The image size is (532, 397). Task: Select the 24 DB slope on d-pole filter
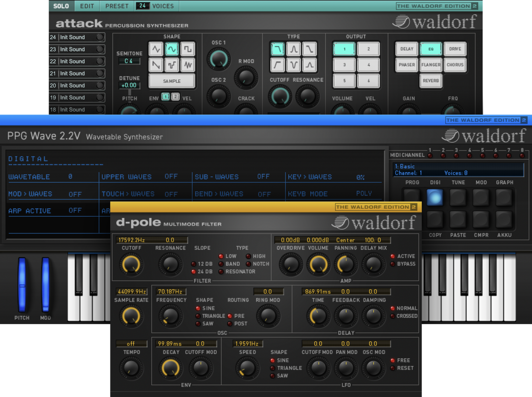point(194,272)
